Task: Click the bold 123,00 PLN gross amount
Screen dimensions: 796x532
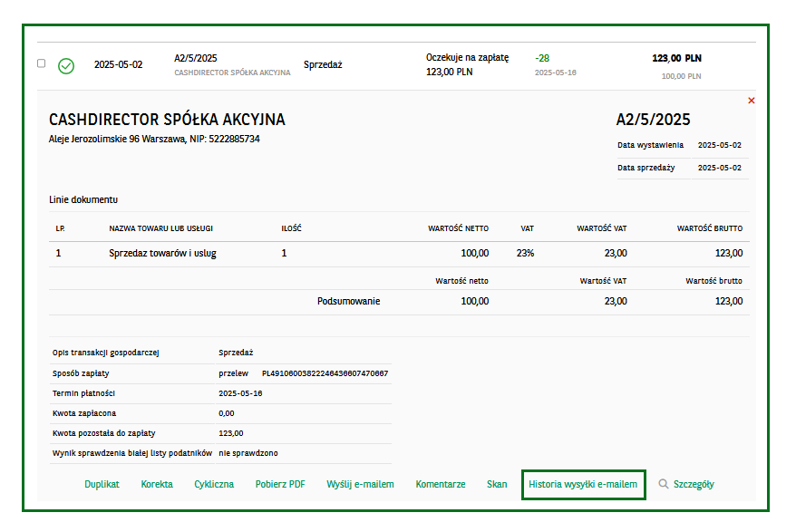Action: [x=676, y=58]
